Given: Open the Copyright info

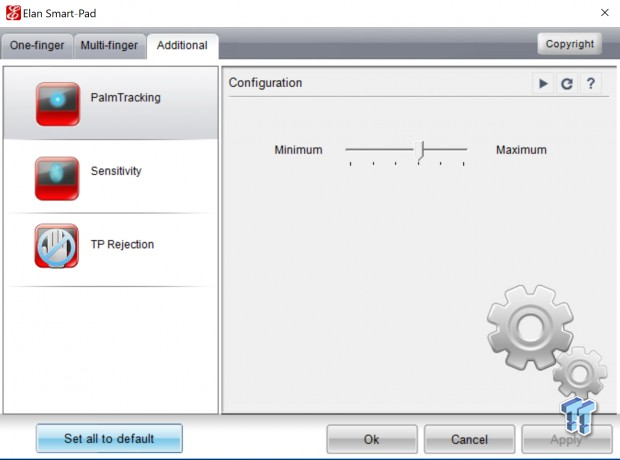Looking at the screenshot, I should click(570, 44).
